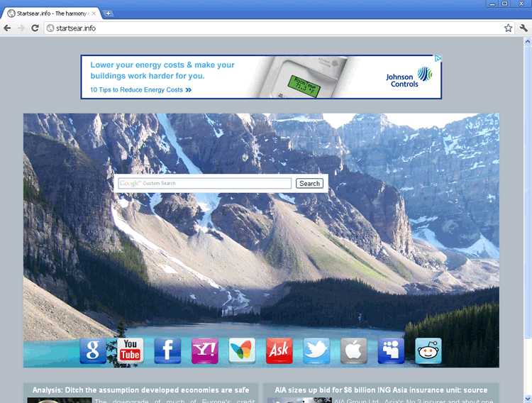Open the Yahoo shortcut icon
This screenshot has height=403, width=532.
click(x=205, y=350)
